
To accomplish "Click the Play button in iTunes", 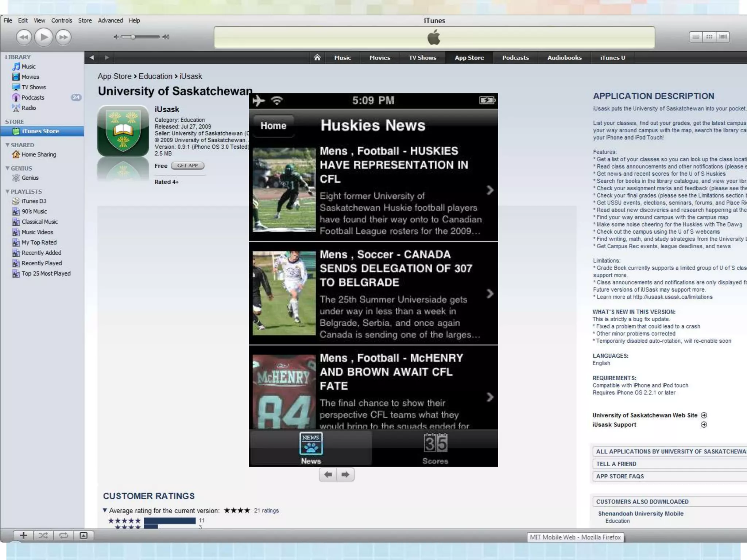I will point(43,37).
